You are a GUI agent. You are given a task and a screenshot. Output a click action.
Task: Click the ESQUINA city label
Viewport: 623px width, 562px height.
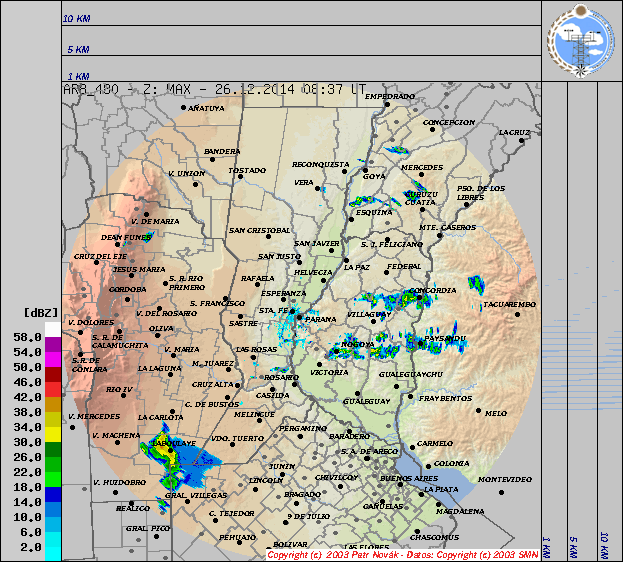coord(374,213)
